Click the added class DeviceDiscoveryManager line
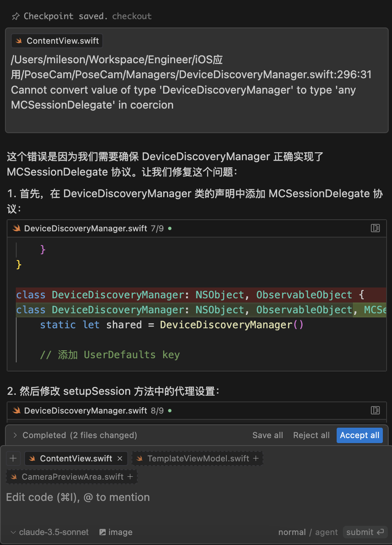The image size is (392, 545). tap(201, 310)
